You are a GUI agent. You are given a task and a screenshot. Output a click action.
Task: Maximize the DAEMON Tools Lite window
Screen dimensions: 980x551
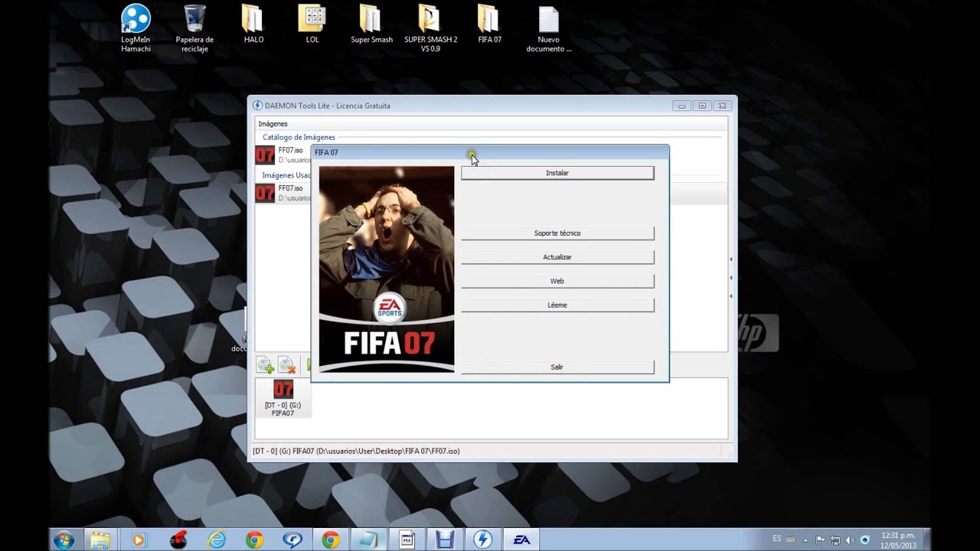702,106
